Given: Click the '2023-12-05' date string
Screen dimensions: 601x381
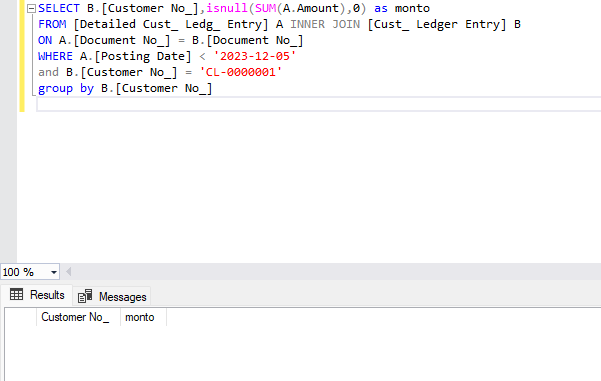Looking at the screenshot, I should pos(255,56).
